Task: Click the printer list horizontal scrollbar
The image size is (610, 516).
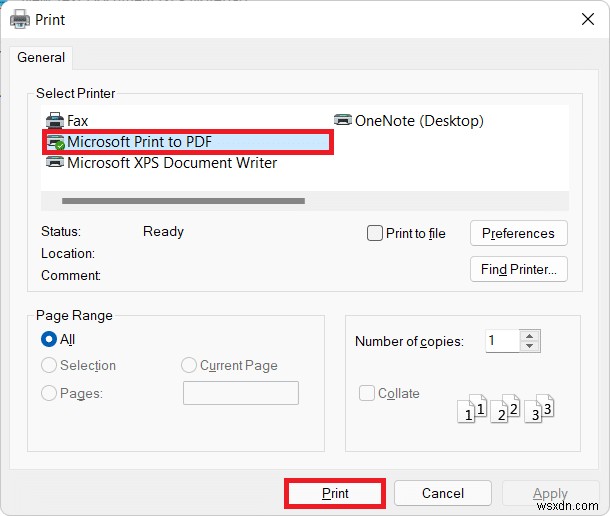Action: pyautogui.click(x=183, y=201)
